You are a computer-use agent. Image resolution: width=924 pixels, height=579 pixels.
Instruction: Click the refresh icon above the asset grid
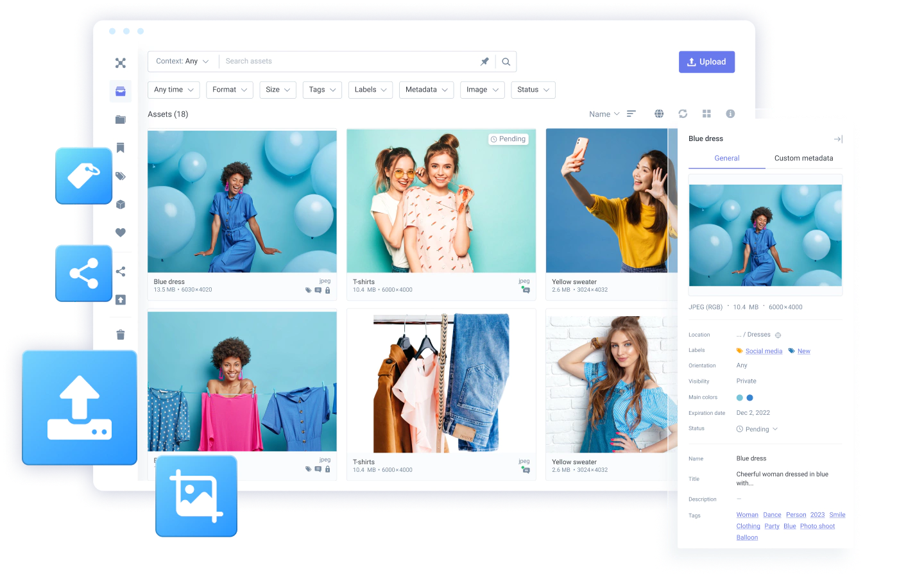[x=683, y=113]
